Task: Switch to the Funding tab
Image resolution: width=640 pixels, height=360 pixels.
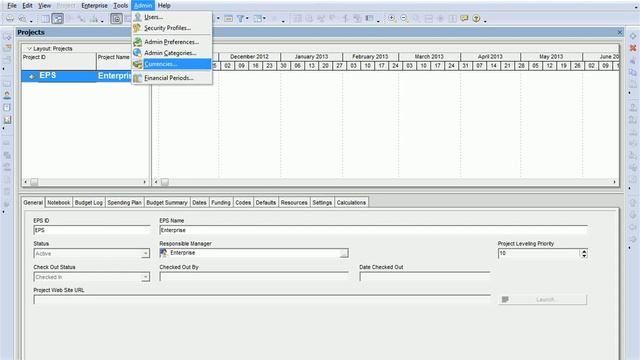Action: pyautogui.click(x=221, y=202)
